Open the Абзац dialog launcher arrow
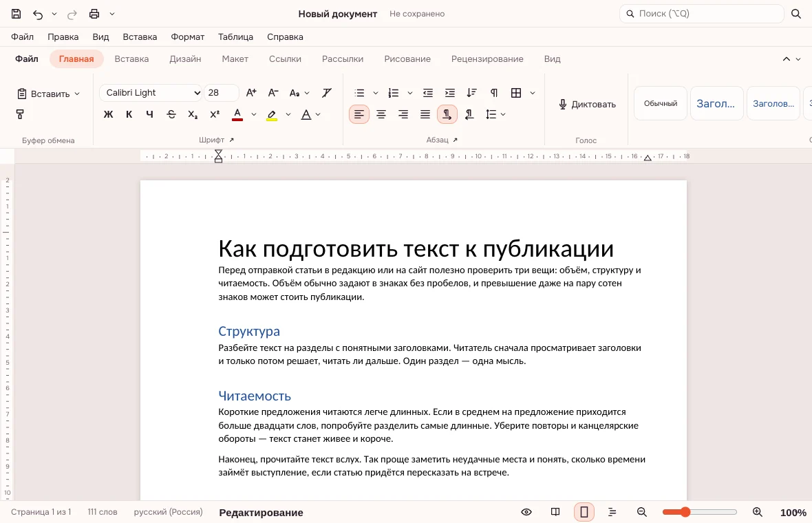Image resolution: width=812 pixels, height=523 pixels. 455,140
